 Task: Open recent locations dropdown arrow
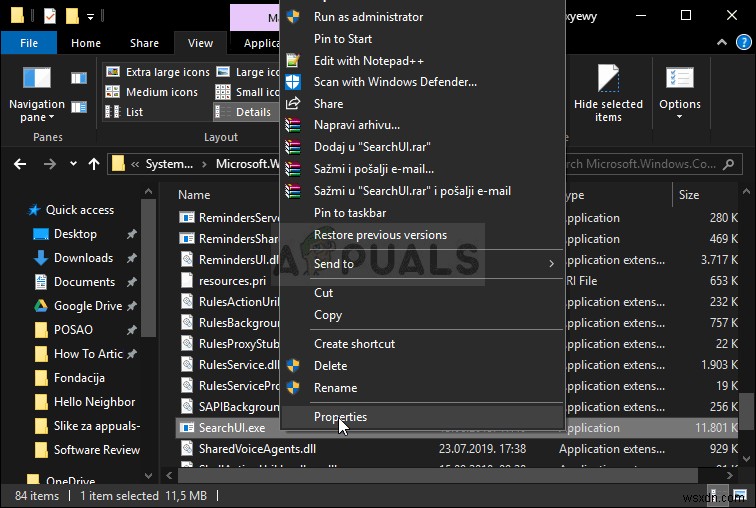coord(73,164)
